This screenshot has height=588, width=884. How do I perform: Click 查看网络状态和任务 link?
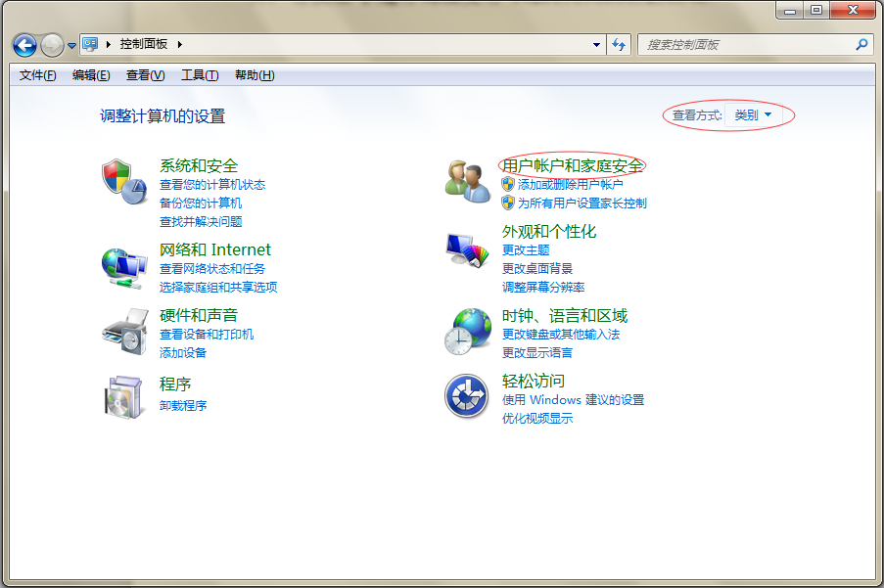coord(212,269)
